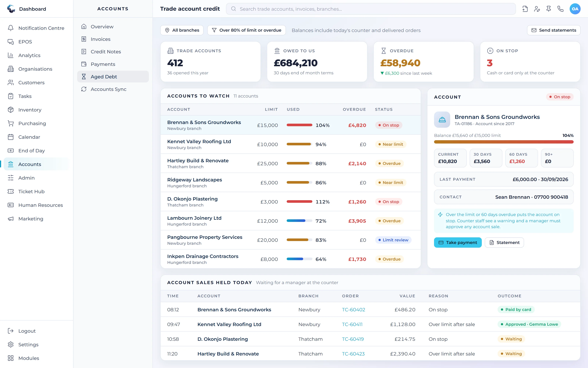The height and width of the screenshot is (368, 588).
Task: Click the Purchasing cart icon
Action: (x=10, y=123)
